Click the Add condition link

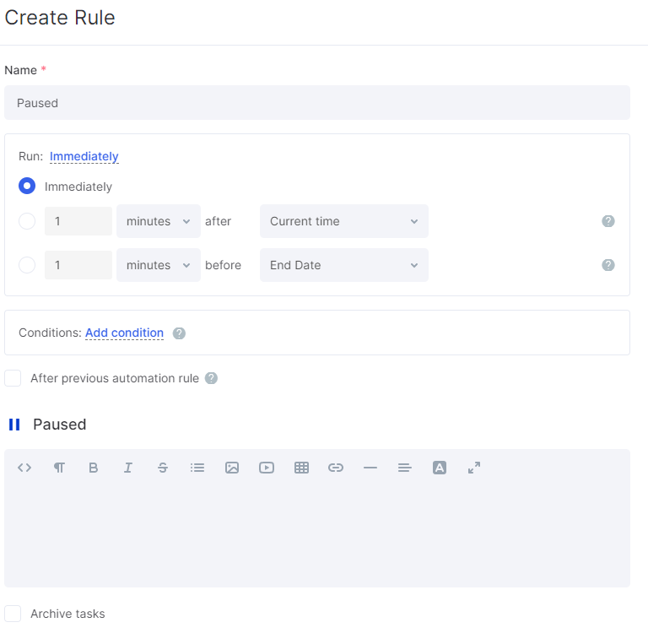[x=124, y=333]
